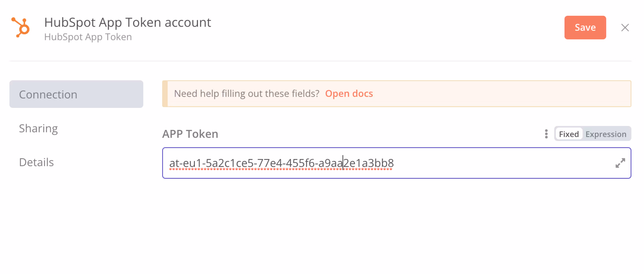Screen dimensions: 644x274
Task: Follow the Open docs link
Action: pyautogui.click(x=349, y=93)
